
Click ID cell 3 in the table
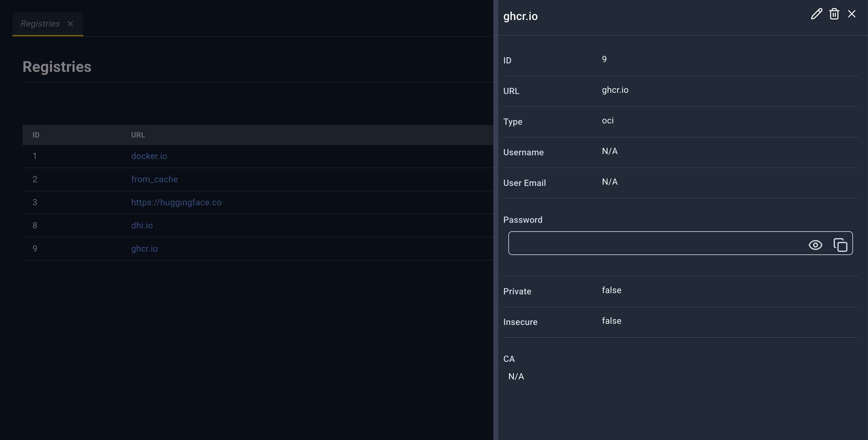(35, 202)
